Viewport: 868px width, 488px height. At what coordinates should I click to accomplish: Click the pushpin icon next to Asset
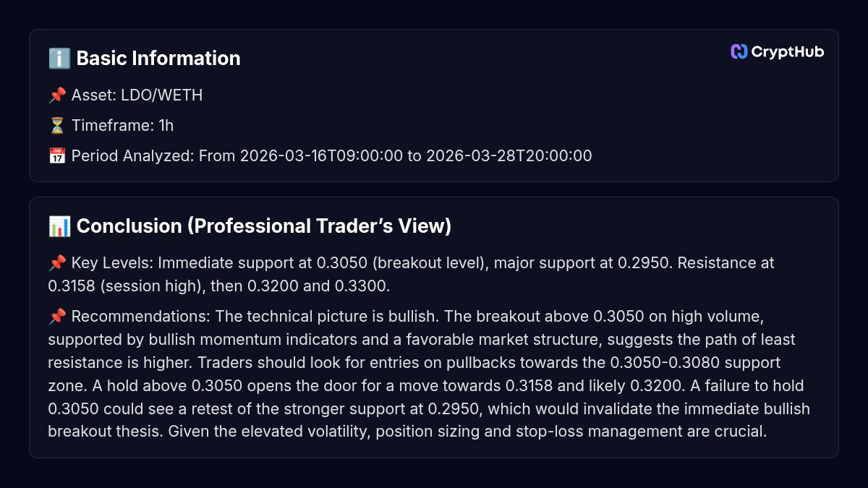(57, 95)
